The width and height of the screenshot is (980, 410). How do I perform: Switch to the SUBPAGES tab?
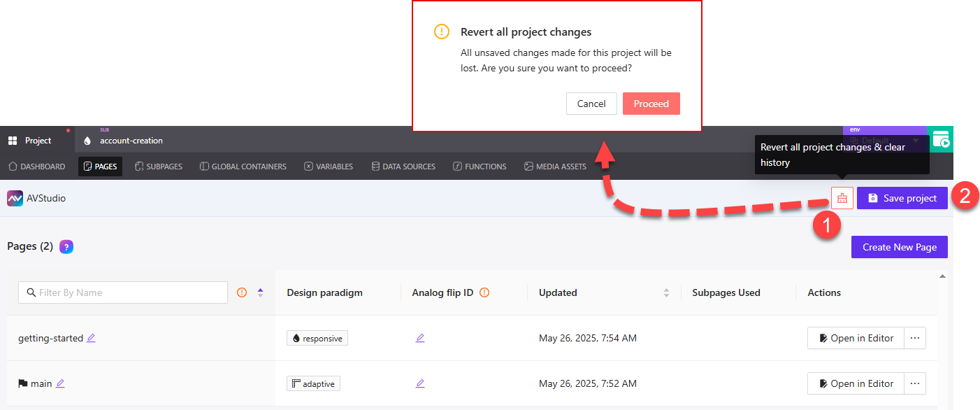pyautogui.click(x=159, y=167)
